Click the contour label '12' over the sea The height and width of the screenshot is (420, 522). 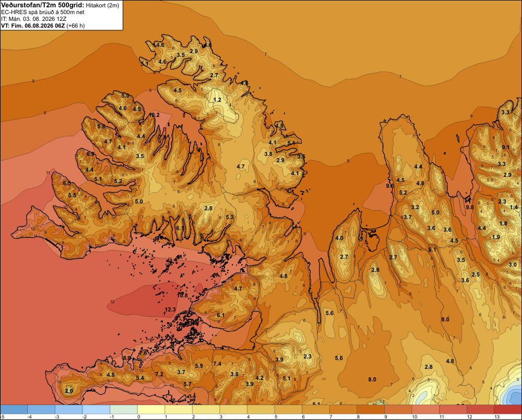click(x=112, y=302)
